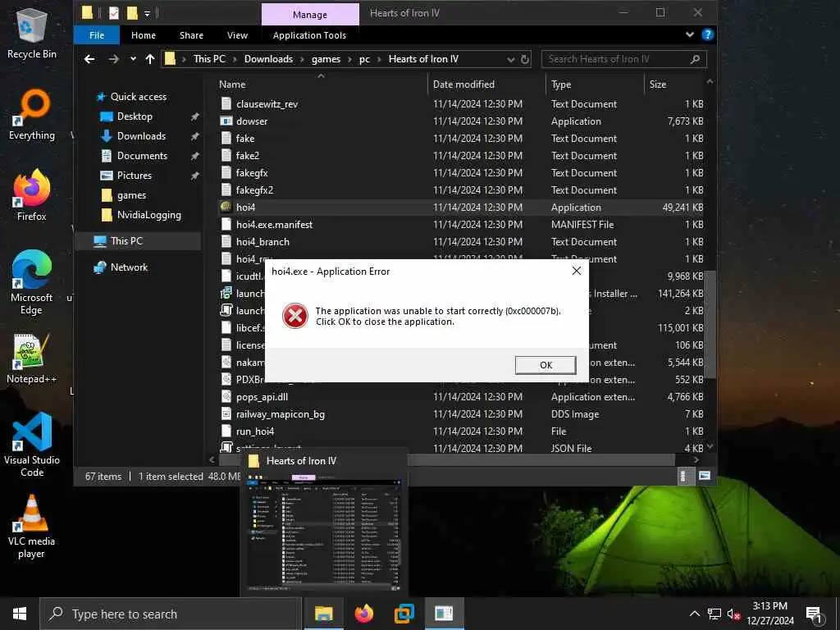The height and width of the screenshot is (630, 840).
Task: Go forward with the forward arrow
Action: [113, 59]
